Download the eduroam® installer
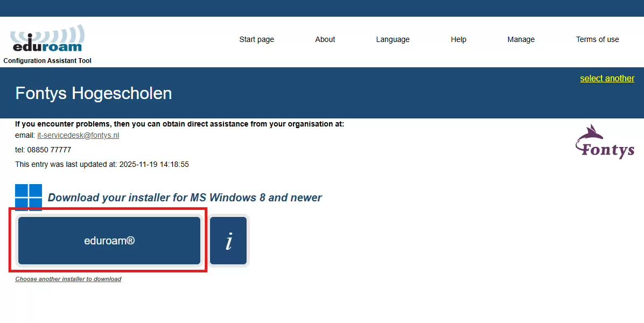 (109, 241)
